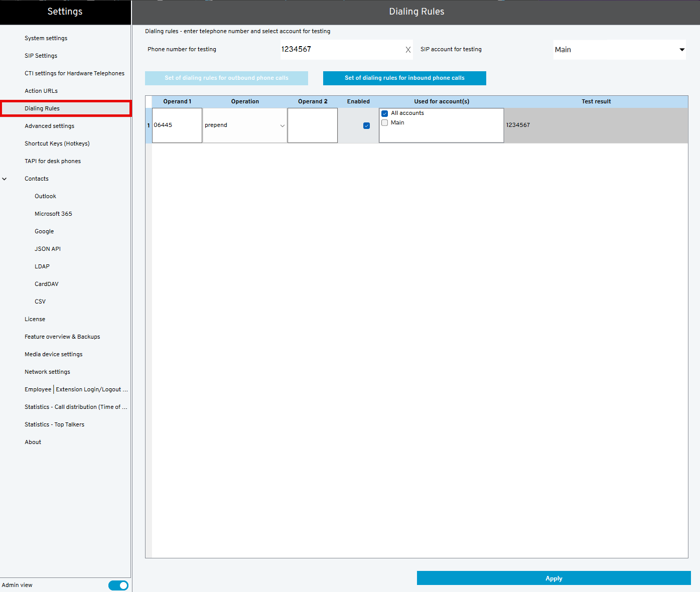Screen dimensions: 700x592
Task: Uncheck the Enabled checkbox for rule 1
Action: [x=366, y=125]
